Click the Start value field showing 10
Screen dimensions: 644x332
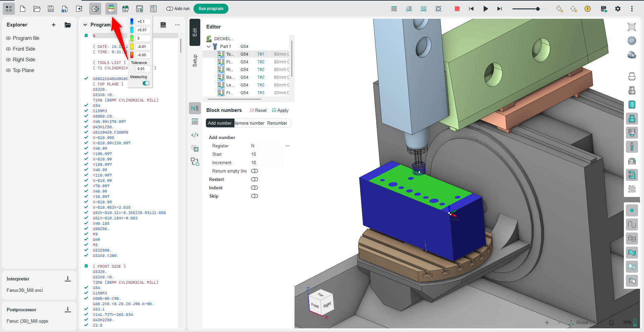click(267, 154)
